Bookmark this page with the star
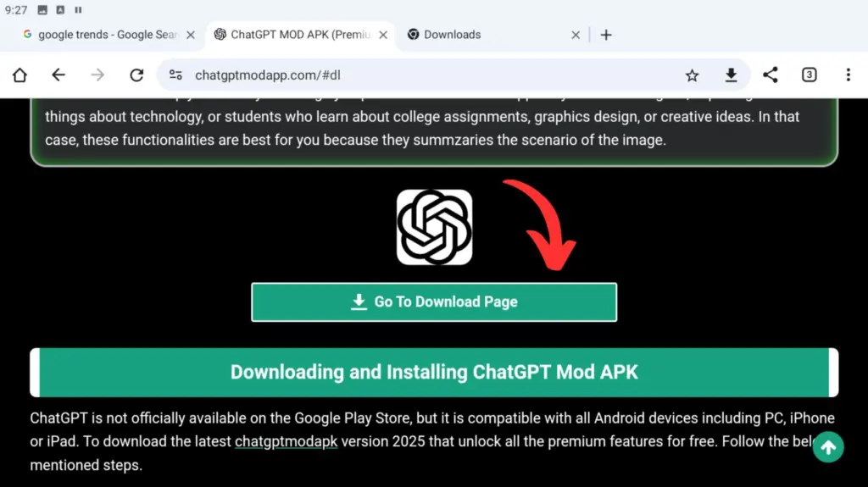The width and height of the screenshot is (868, 487). coord(692,75)
